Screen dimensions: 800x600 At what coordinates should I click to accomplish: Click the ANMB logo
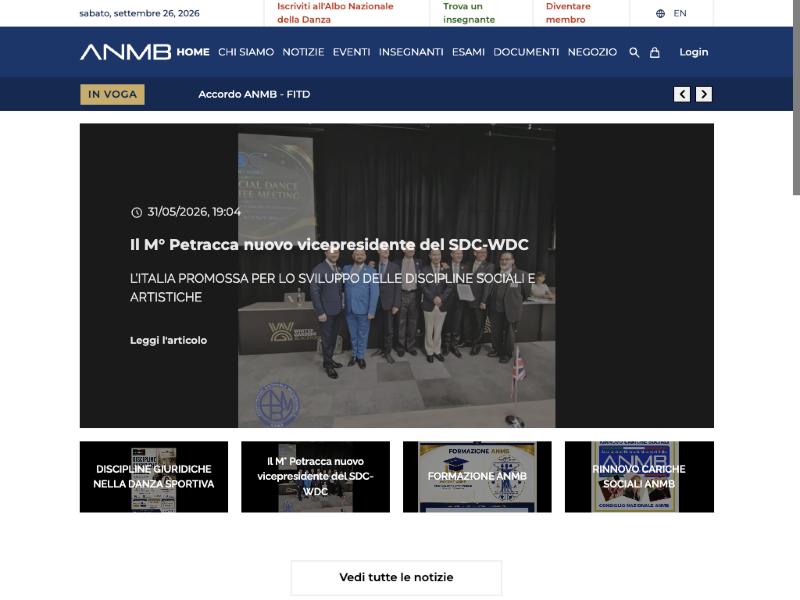click(x=126, y=52)
